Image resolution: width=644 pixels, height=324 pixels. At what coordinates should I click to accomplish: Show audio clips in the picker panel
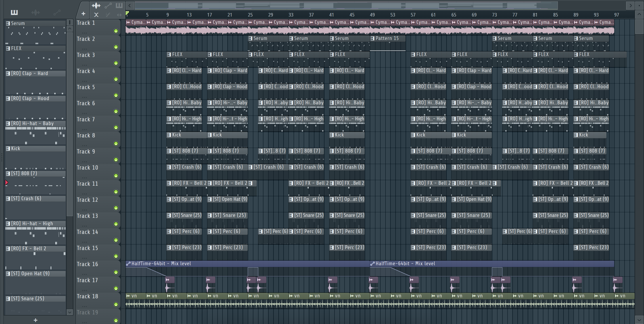click(x=36, y=12)
